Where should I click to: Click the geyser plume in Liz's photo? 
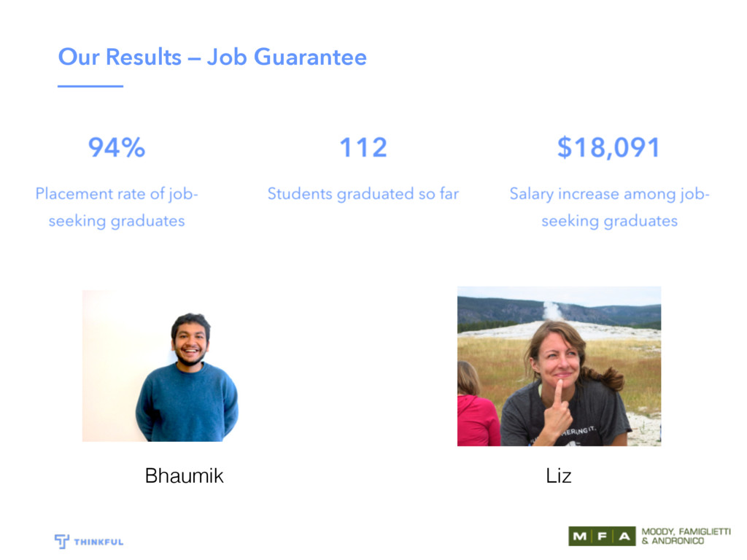pyautogui.click(x=553, y=311)
